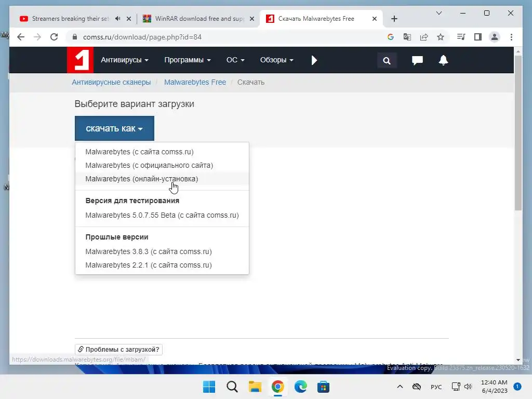Open Windows taskbar search
532x399 pixels.
point(232,387)
